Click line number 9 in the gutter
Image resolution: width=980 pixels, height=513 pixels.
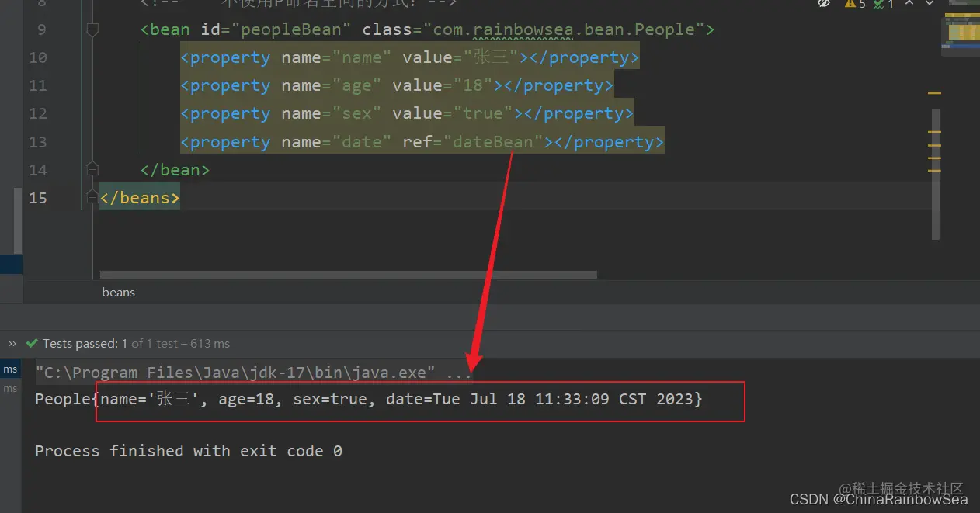(x=41, y=30)
